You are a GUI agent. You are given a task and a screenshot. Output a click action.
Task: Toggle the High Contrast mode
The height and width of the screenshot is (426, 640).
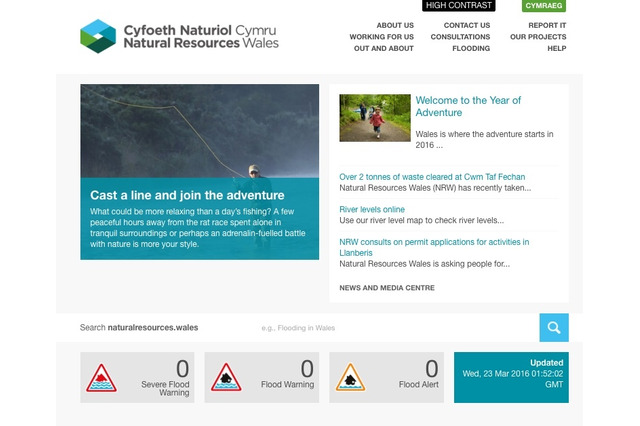point(459,6)
